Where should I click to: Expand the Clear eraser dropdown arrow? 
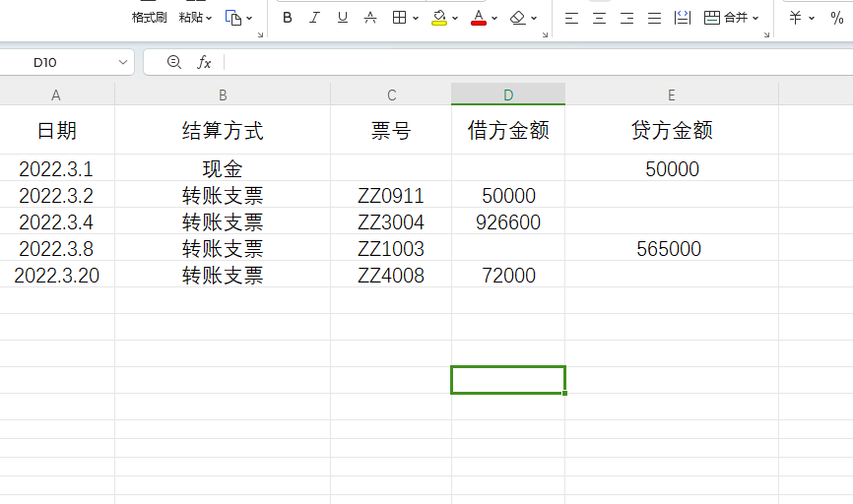click(x=534, y=18)
